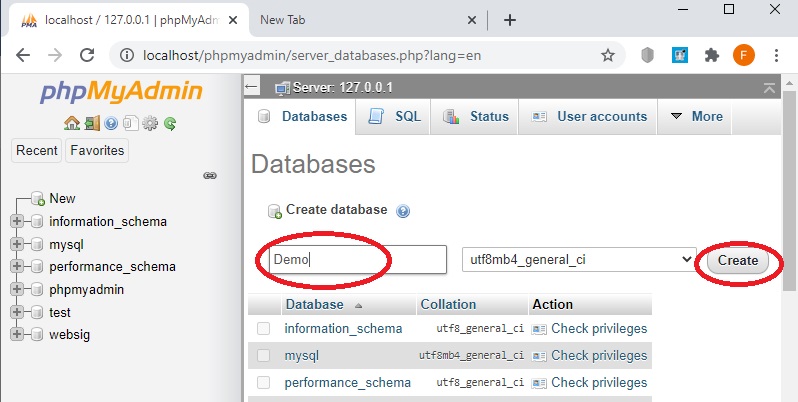The width and height of the screenshot is (798, 402).
Task: Show the Favorites tables list
Action: [x=97, y=151]
